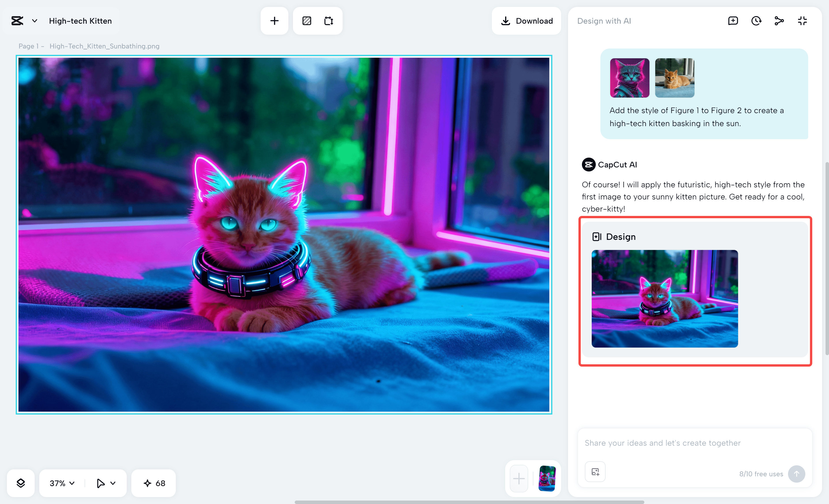The width and height of the screenshot is (829, 504).
Task: Open the background fill tool
Action: click(307, 20)
